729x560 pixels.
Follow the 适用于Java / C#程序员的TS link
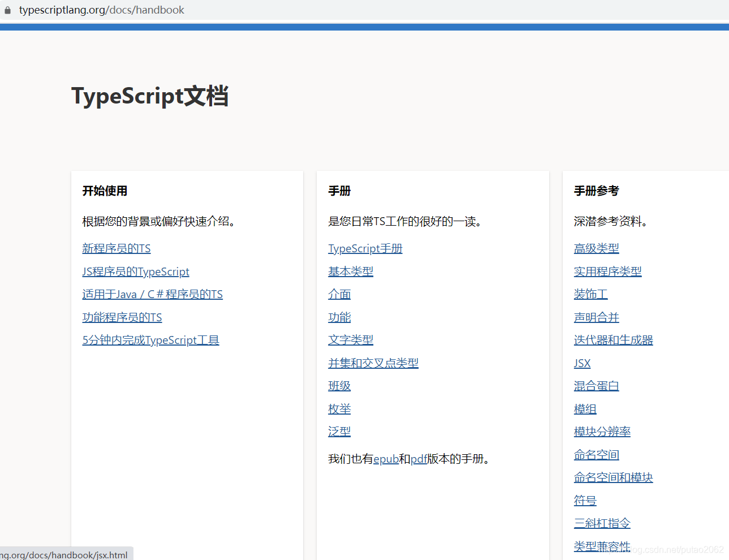[153, 294]
